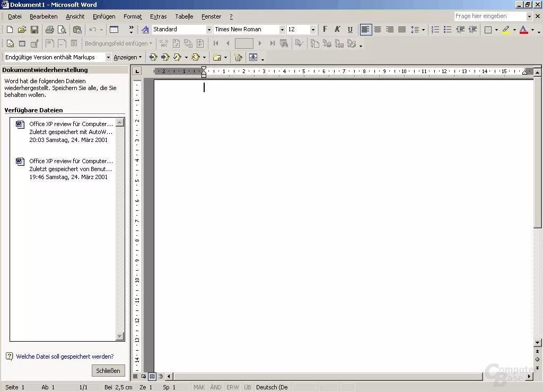Open the Einfügen menu
Screen dimensions: 543x392
click(104, 16)
